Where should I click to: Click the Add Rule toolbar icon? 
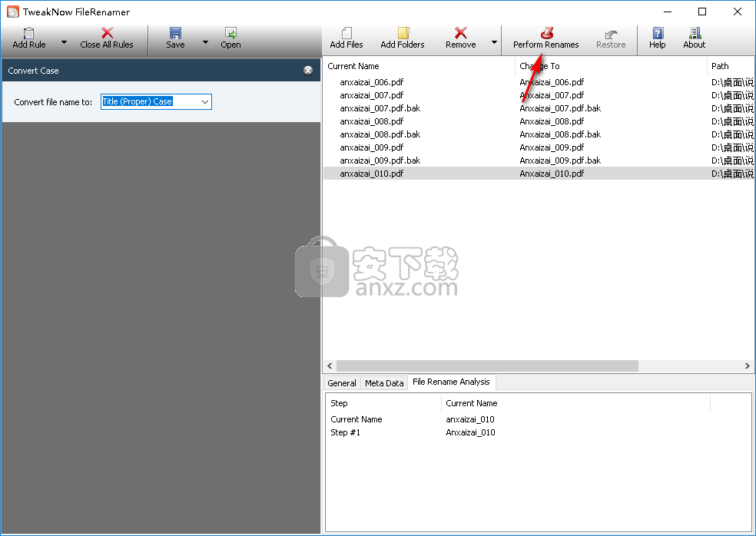[x=29, y=34]
